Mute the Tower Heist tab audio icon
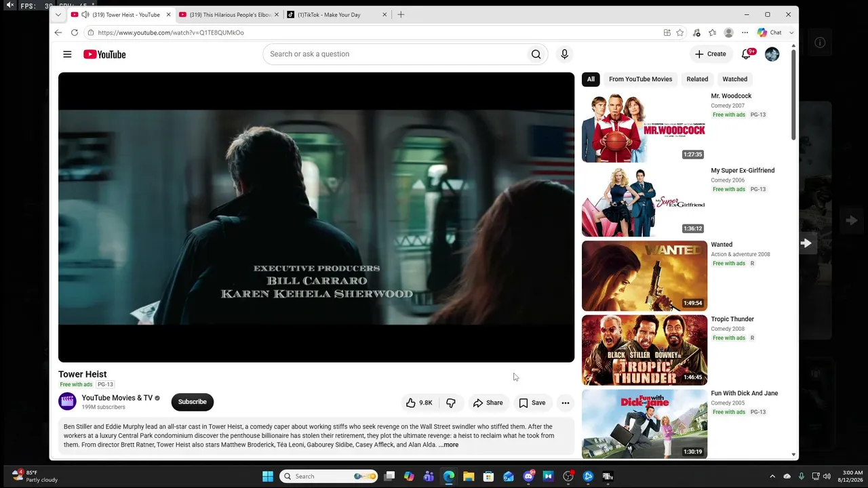This screenshot has width=868, height=488. pos(85,14)
